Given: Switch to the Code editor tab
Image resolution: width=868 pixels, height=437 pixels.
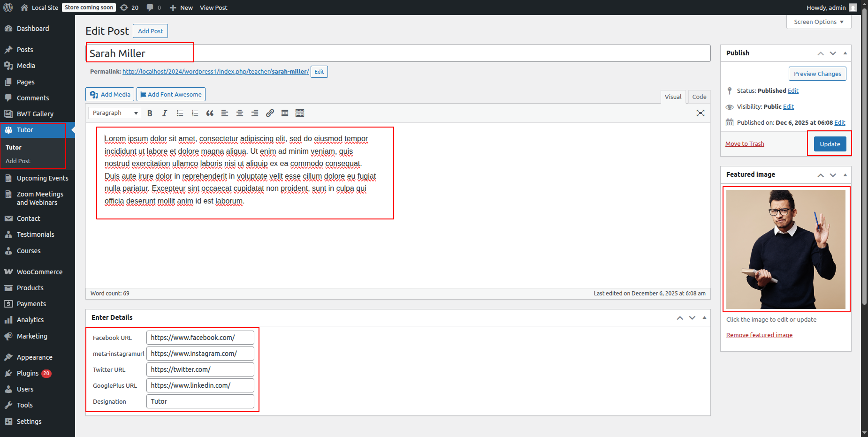Looking at the screenshot, I should [699, 97].
